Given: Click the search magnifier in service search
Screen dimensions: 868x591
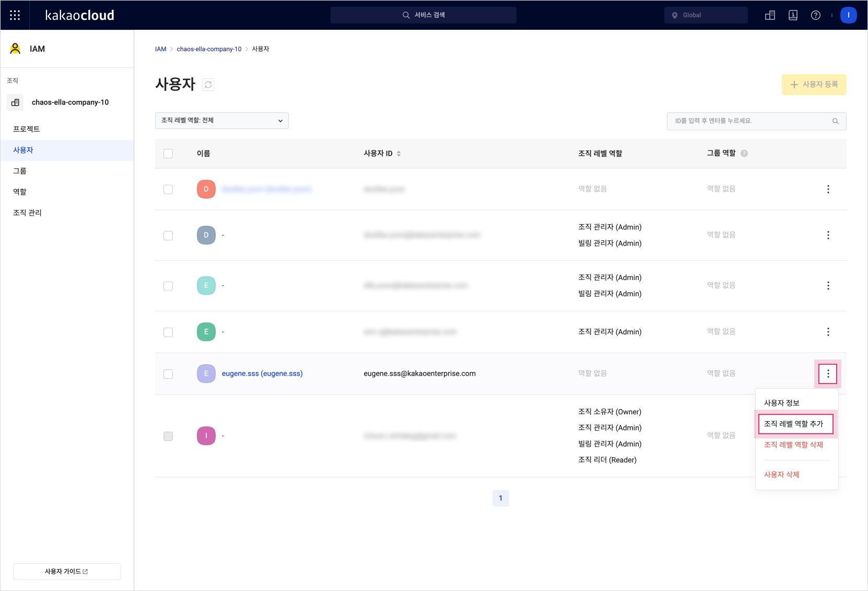Looking at the screenshot, I should tap(406, 15).
